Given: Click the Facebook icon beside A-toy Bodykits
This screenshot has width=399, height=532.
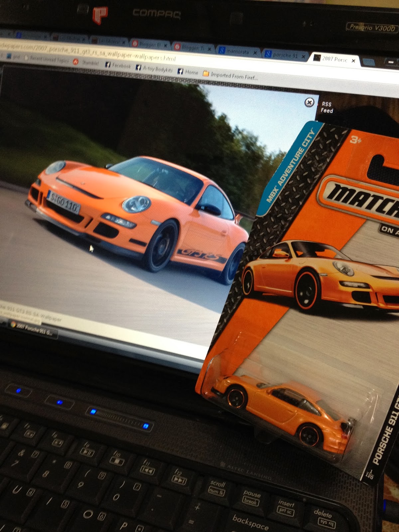Looking at the screenshot, I should click(138, 67).
